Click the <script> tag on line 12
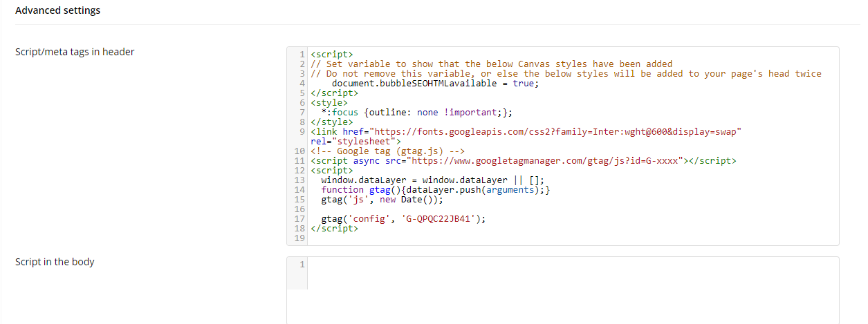Screen dimensions: 868x324 [x=332, y=170]
